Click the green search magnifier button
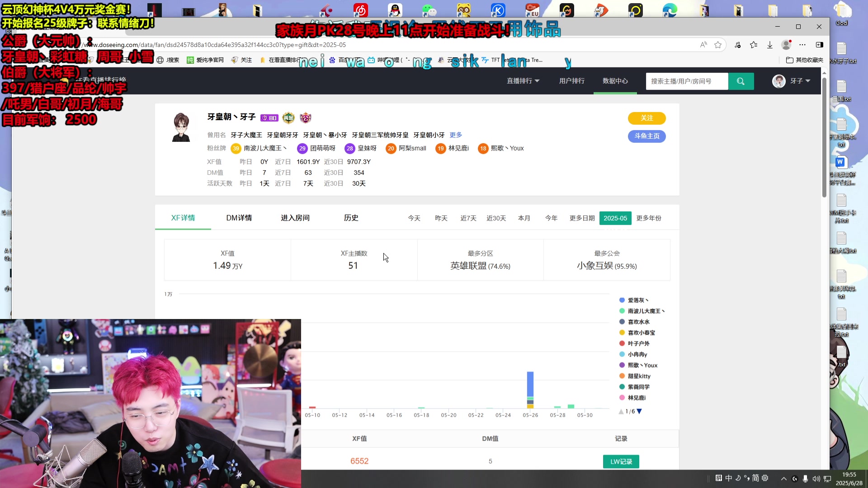868x488 pixels. tap(741, 81)
